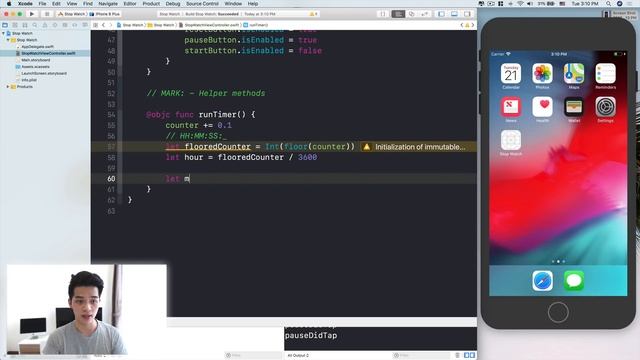Jump to next issue arrow

coord(473,25)
